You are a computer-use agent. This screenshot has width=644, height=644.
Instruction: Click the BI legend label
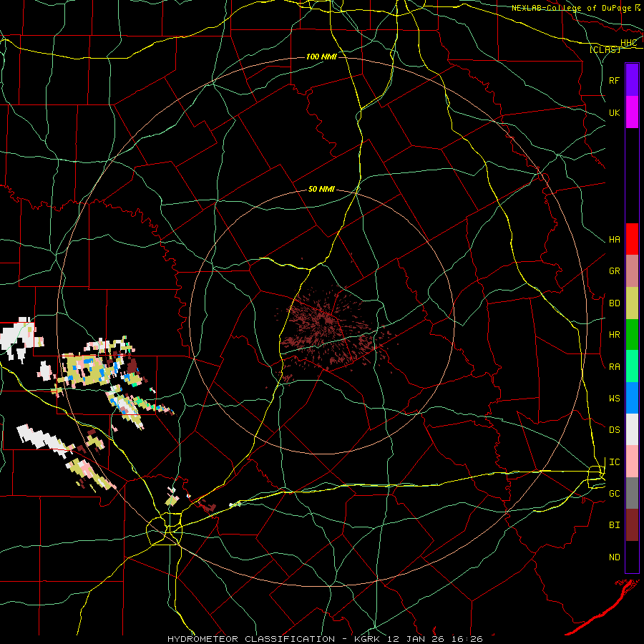[614, 525]
